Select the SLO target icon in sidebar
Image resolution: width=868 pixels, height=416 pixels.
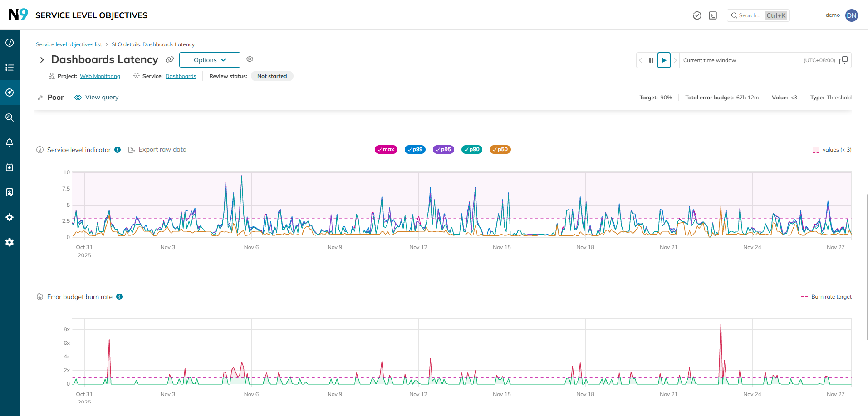(10, 93)
